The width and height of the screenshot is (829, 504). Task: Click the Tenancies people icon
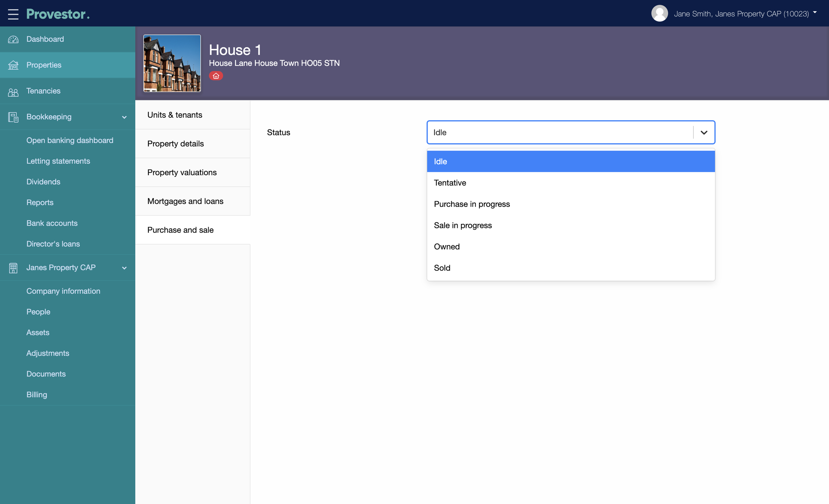click(x=13, y=91)
